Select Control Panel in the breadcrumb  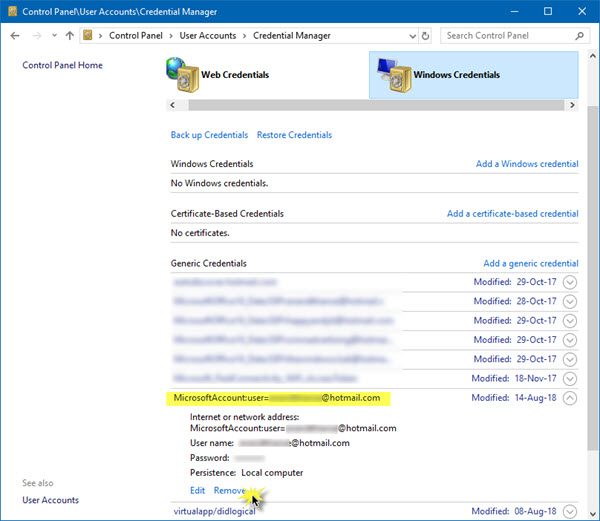pos(136,36)
